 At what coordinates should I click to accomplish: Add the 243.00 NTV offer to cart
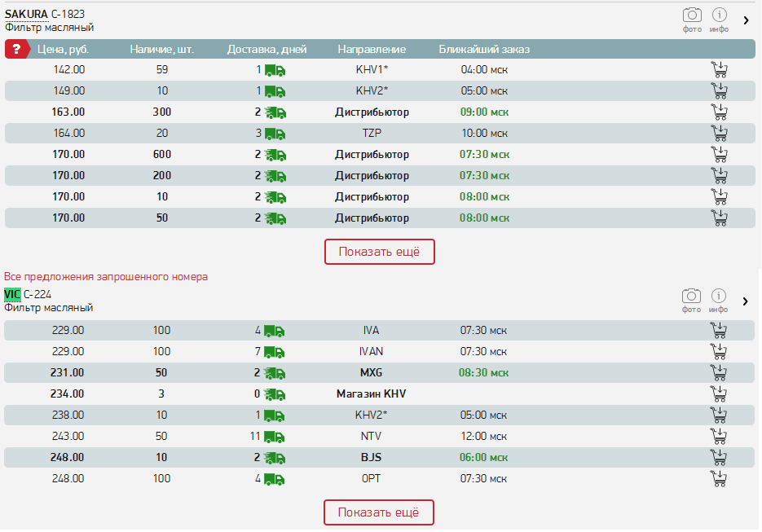718,437
